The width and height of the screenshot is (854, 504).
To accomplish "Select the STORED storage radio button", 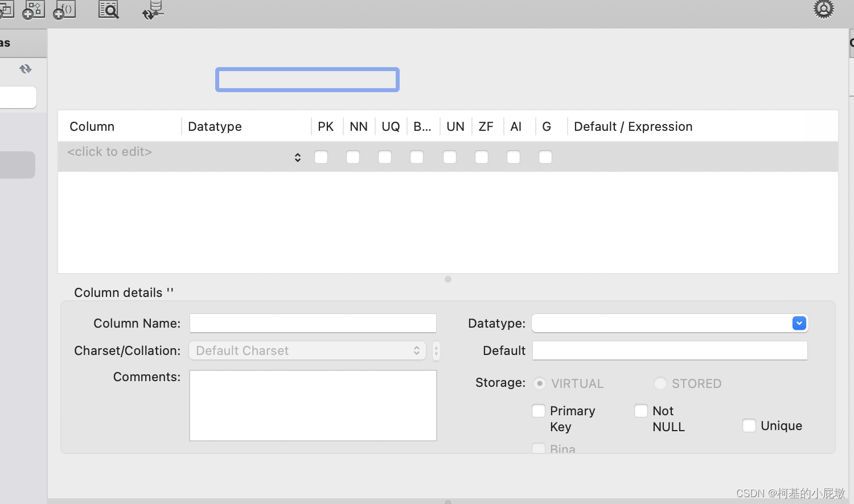I will [x=660, y=383].
